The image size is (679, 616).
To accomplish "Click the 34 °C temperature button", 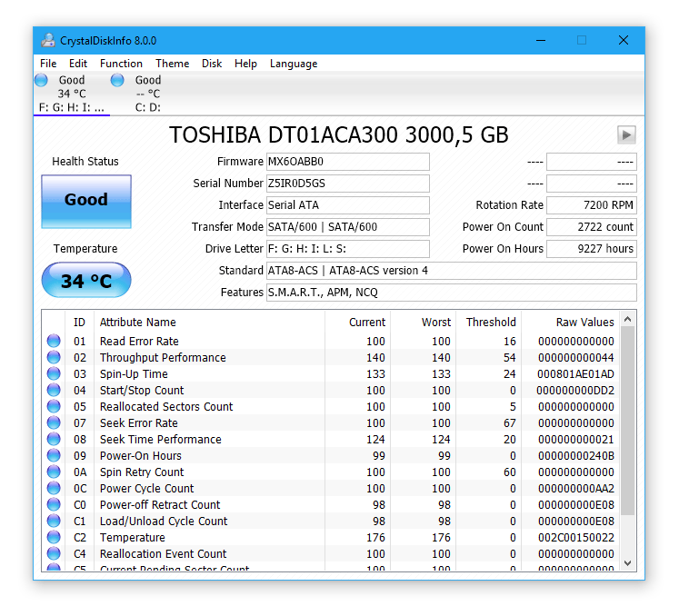I will 86,280.
